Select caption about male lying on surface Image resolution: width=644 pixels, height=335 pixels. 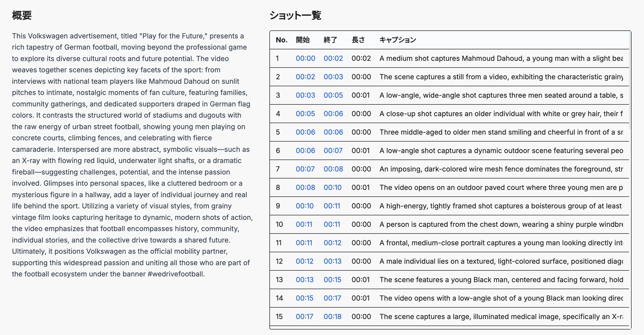tap(501, 261)
